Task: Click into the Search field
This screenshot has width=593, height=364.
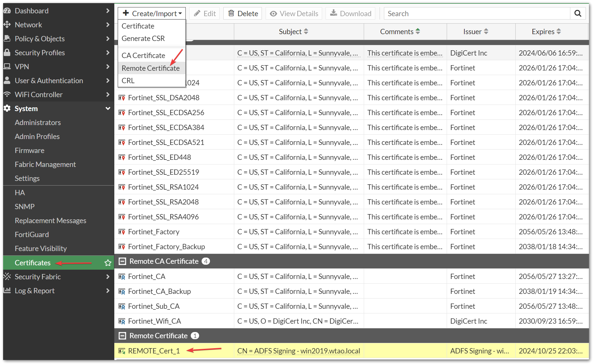Action: (477, 14)
